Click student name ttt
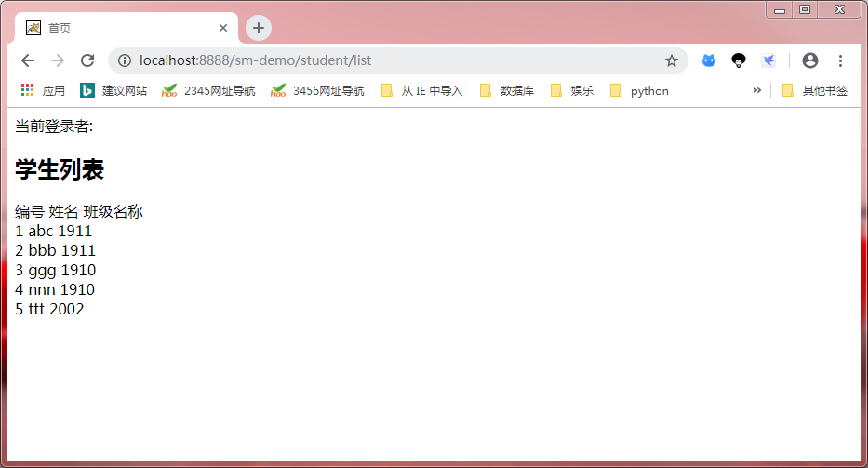868x468 pixels. click(36, 309)
